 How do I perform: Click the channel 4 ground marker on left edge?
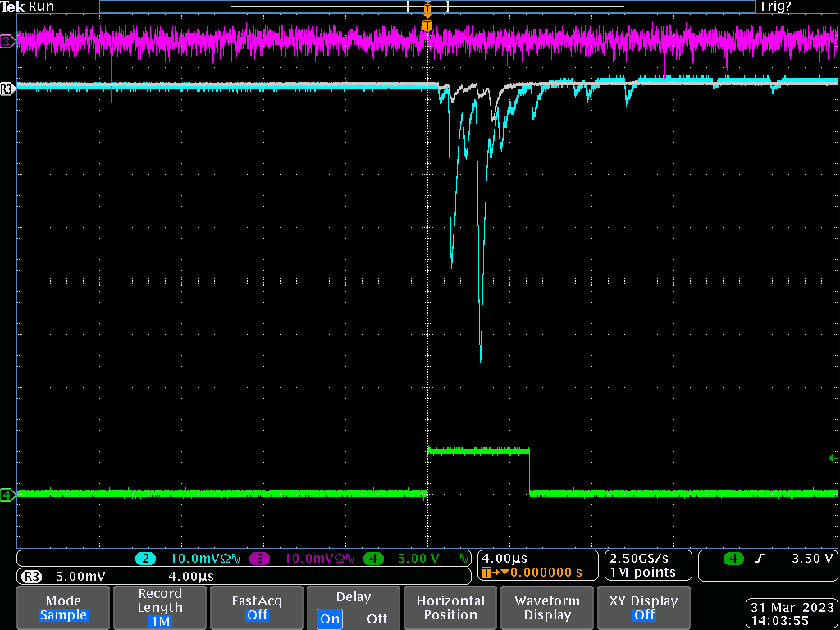point(7,495)
